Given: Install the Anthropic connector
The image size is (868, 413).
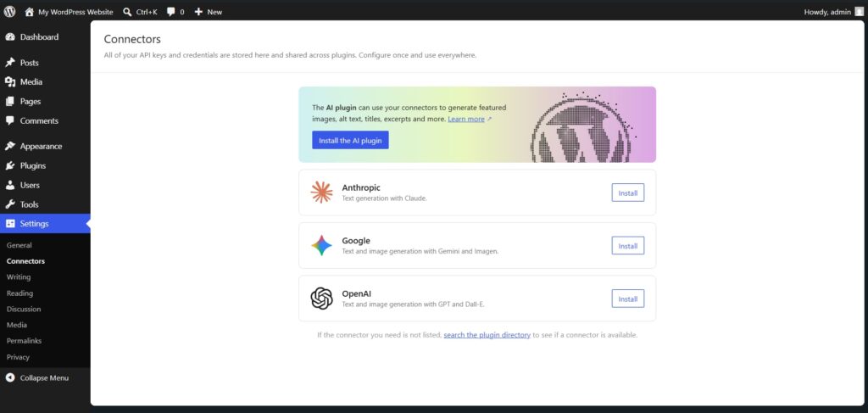Looking at the screenshot, I should click(627, 193).
